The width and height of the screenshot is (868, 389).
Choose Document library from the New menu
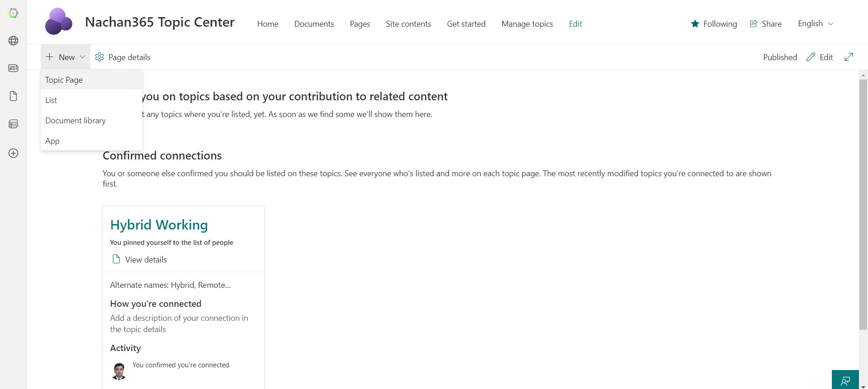click(75, 121)
